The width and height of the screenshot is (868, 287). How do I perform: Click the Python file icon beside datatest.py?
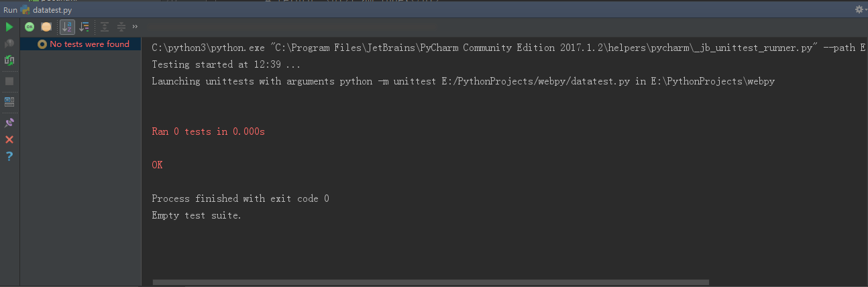(x=25, y=10)
